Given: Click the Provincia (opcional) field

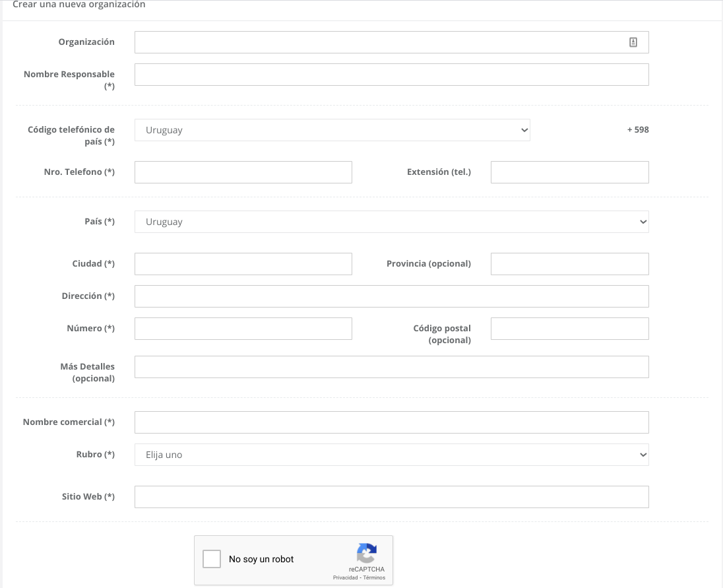Looking at the screenshot, I should point(569,264).
